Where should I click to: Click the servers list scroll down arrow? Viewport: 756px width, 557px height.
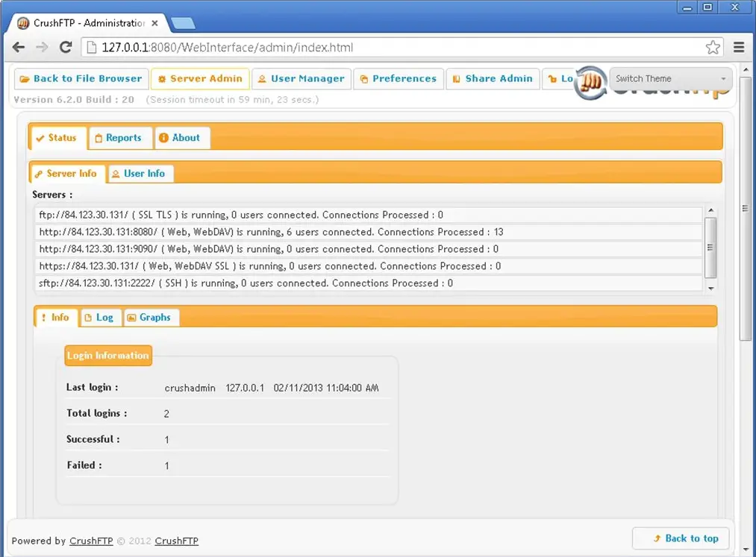pyautogui.click(x=710, y=288)
